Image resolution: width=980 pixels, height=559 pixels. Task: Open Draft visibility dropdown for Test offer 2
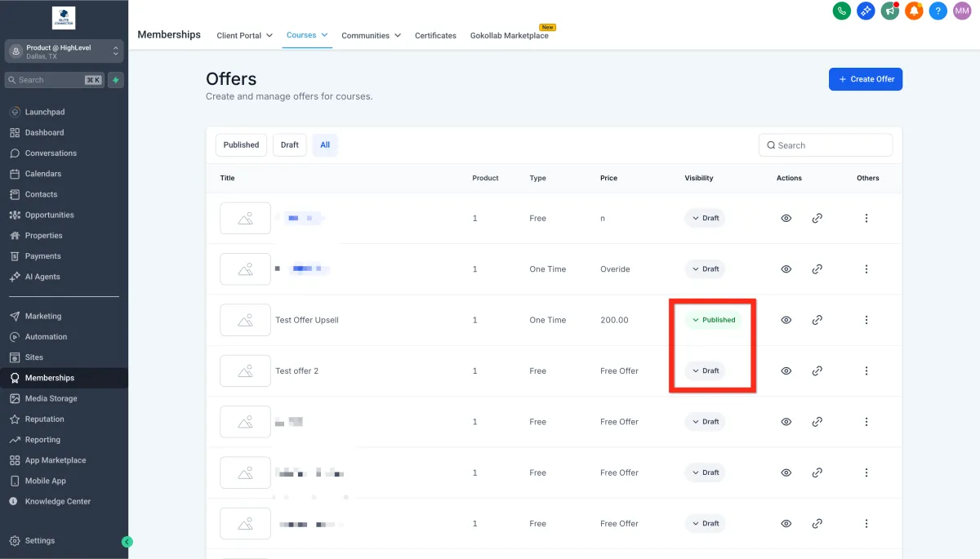click(705, 370)
